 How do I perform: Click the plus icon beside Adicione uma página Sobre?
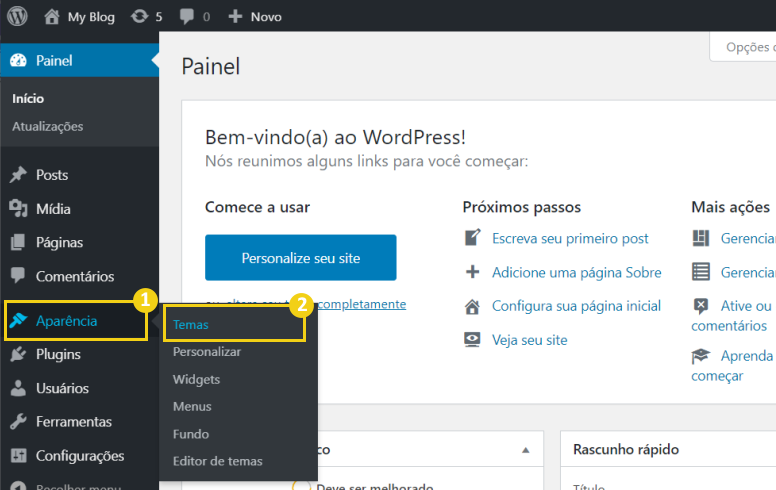tap(473, 272)
